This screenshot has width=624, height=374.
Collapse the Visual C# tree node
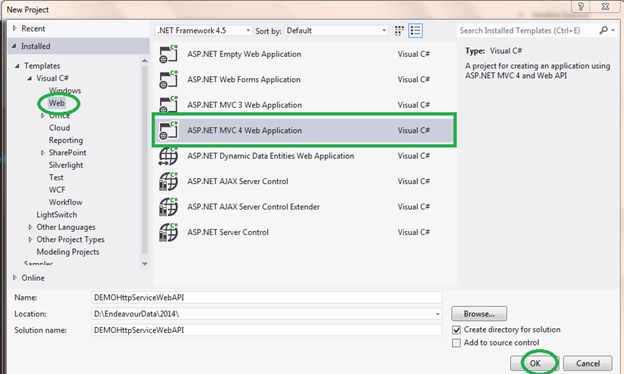click(x=29, y=78)
